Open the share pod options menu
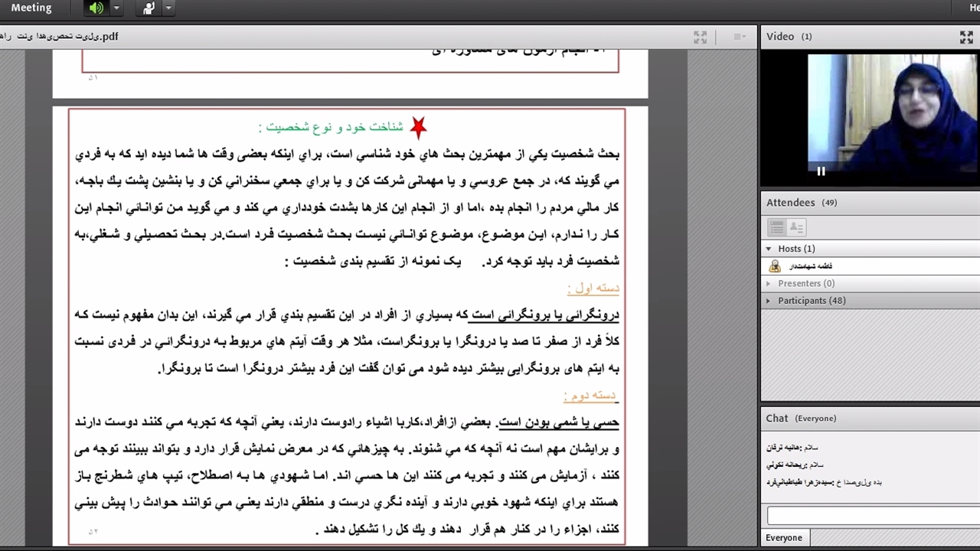 tap(739, 37)
